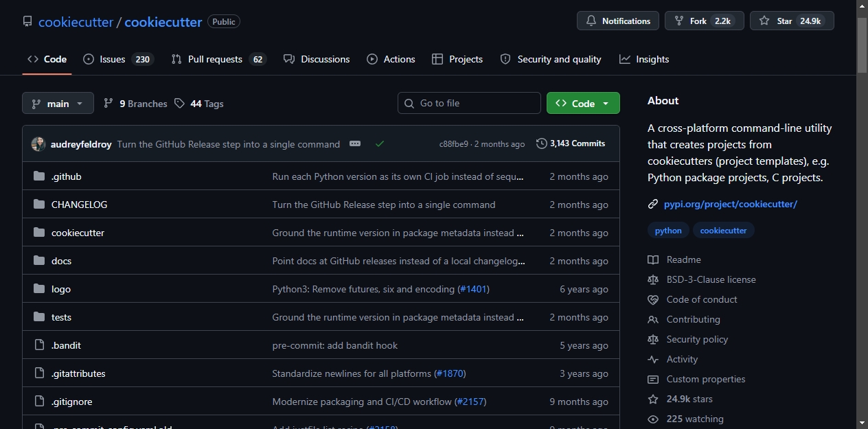View the 24.9k stars link
This screenshot has height=429, width=868.
(681, 399)
